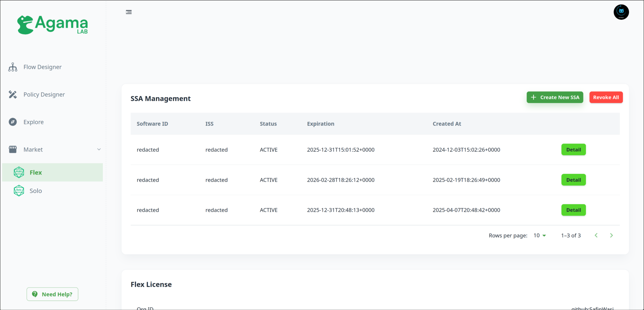Select Flex in the sidebar menu
Image resolution: width=644 pixels, height=310 pixels.
(x=36, y=172)
